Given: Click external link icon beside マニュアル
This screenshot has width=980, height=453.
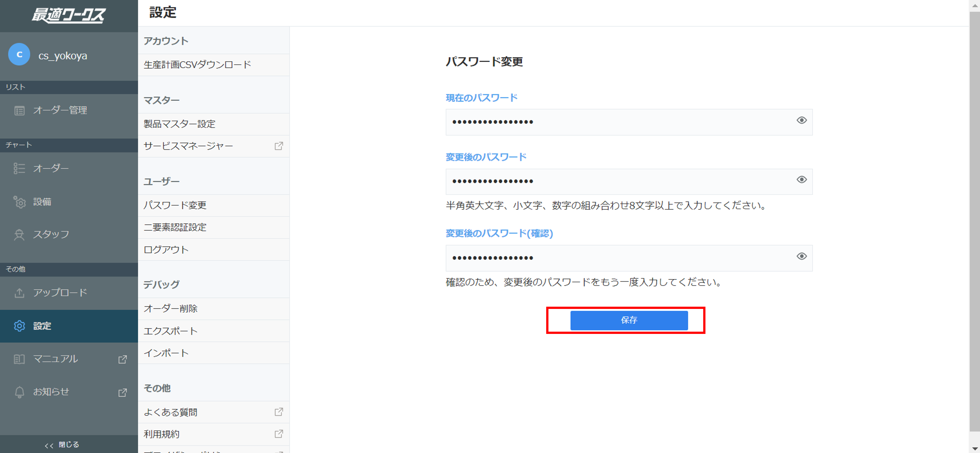Looking at the screenshot, I should [122, 359].
